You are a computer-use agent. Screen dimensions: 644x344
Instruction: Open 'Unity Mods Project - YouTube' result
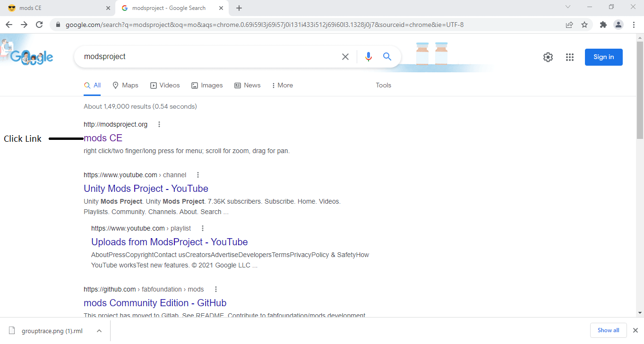[x=146, y=189]
